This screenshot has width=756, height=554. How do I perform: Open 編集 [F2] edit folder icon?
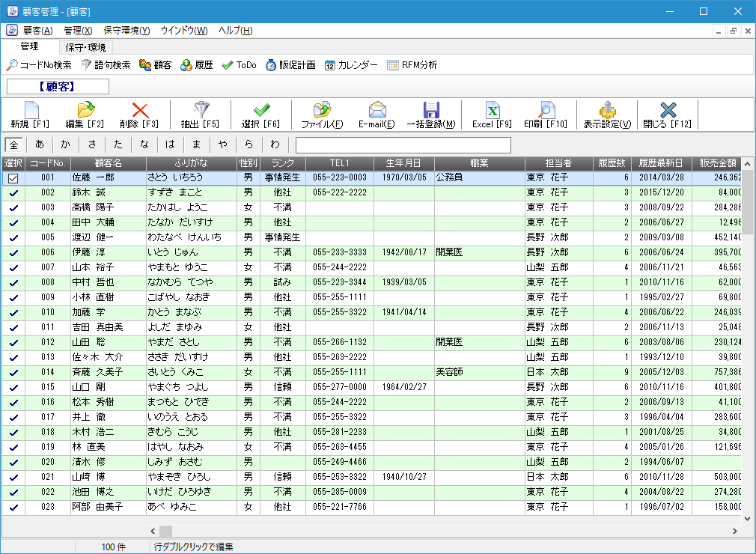pos(85,111)
